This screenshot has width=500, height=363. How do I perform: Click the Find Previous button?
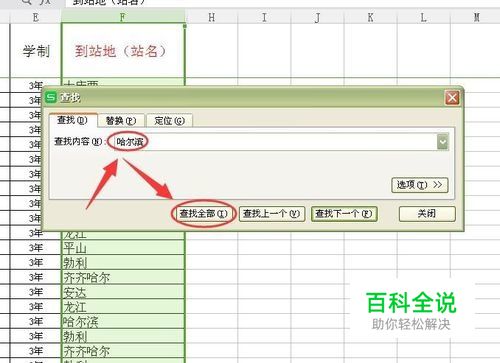point(272,214)
